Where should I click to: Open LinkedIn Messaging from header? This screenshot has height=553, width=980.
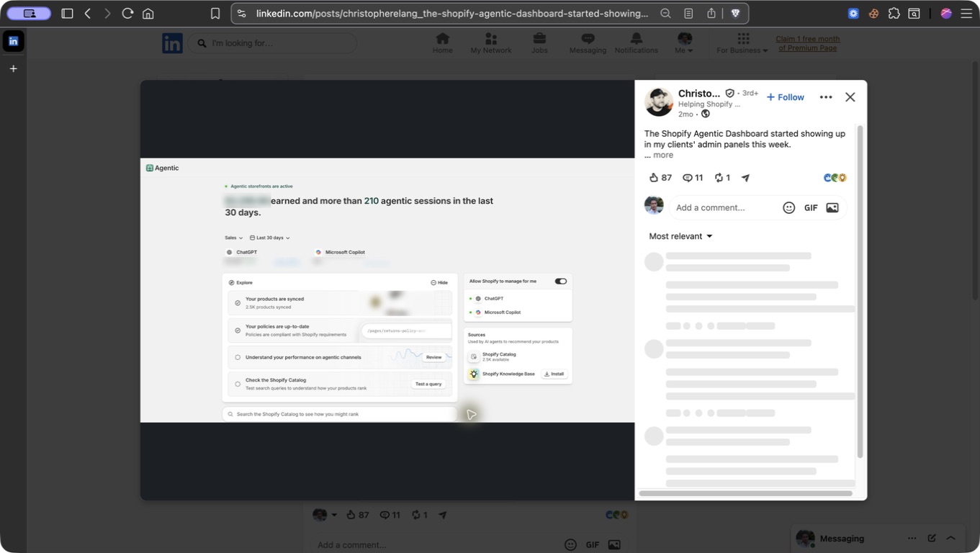click(x=588, y=43)
